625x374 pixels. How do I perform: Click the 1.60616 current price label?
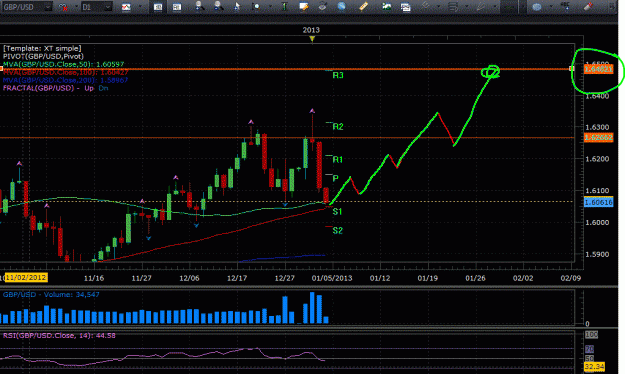pyautogui.click(x=598, y=202)
